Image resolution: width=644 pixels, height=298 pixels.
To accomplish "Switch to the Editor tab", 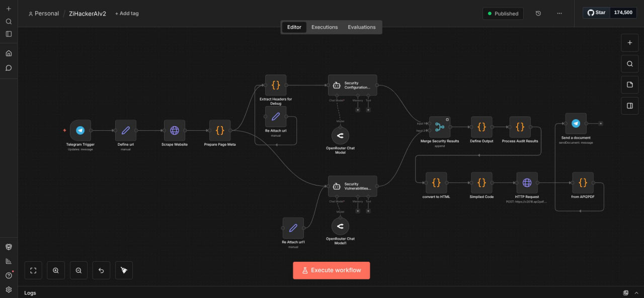I will tap(294, 27).
